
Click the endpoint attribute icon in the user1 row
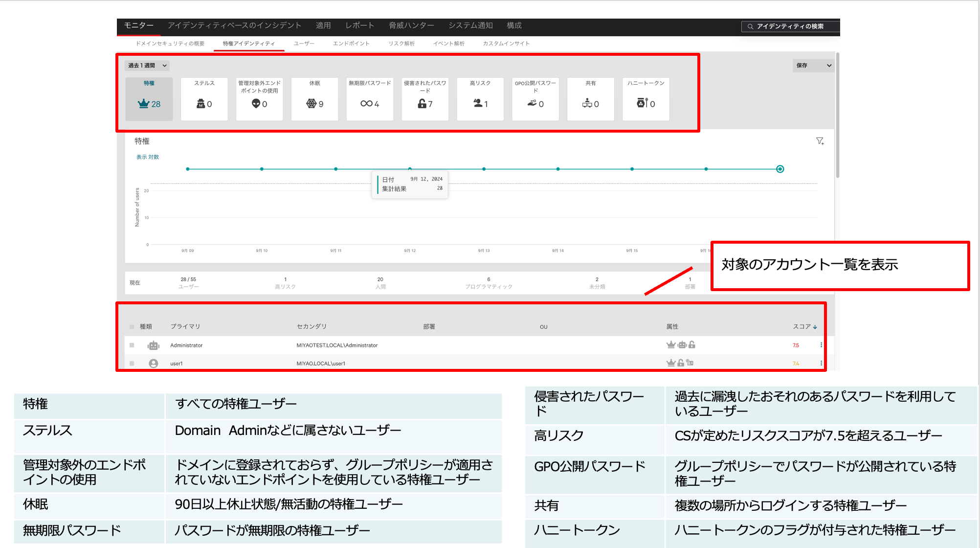690,363
